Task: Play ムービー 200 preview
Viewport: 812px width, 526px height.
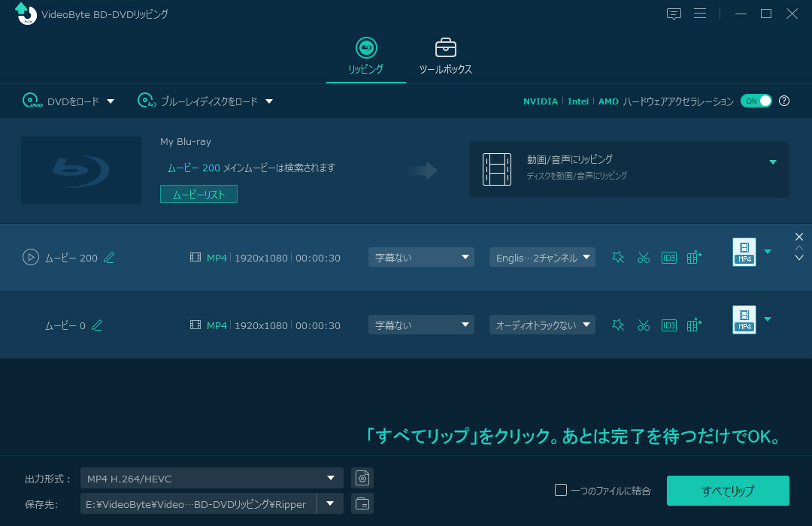Action: 31,257
